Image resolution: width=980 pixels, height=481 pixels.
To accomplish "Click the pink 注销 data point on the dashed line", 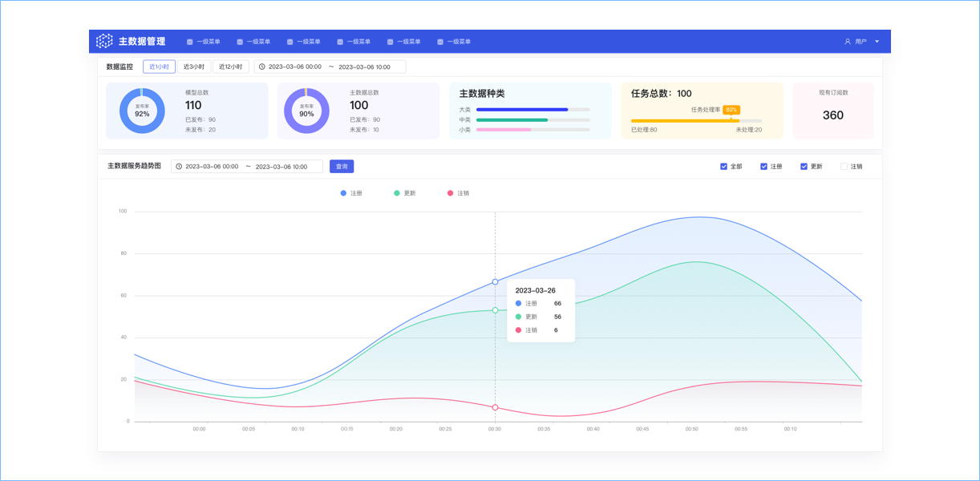I will [495, 407].
